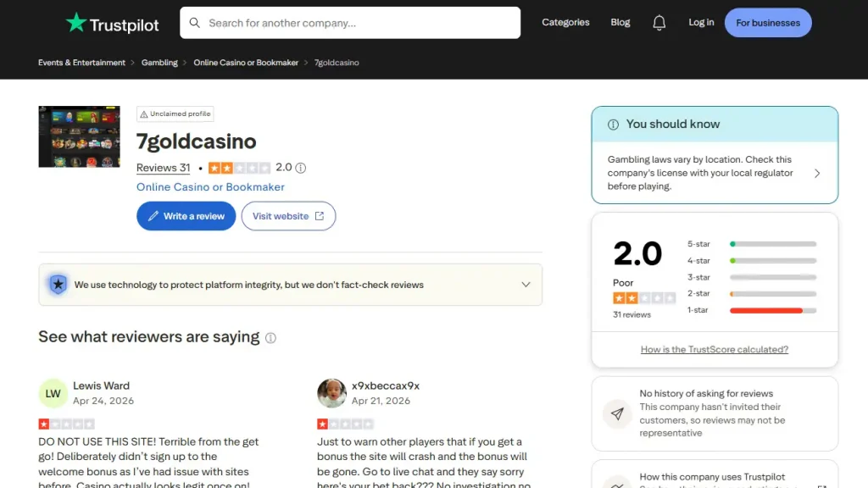The image size is (868, 488).
Task: Click Log in
Action: pos(701,23)
